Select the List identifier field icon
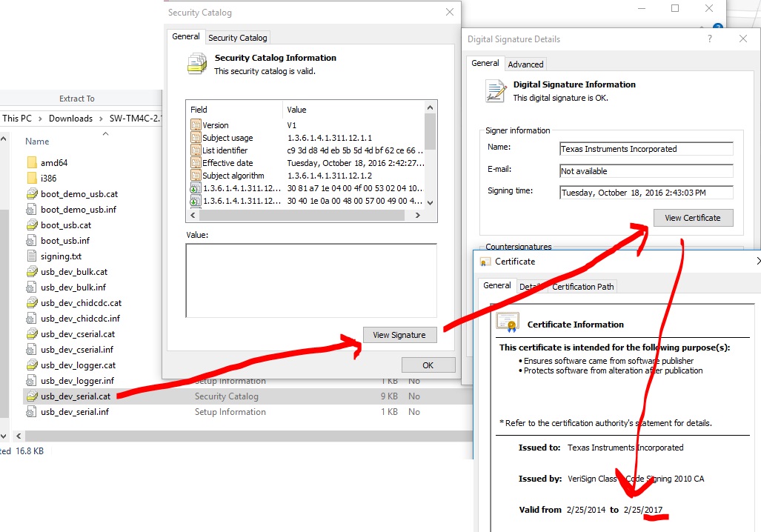This screenshot has height=532, width=761. pyautogui.click(x=196, y=150)
